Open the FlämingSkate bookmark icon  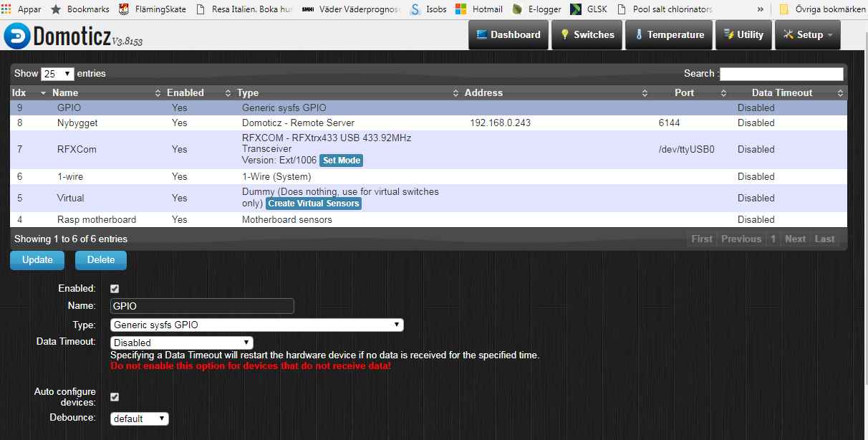pyautogui.click(x=124, y=10)
